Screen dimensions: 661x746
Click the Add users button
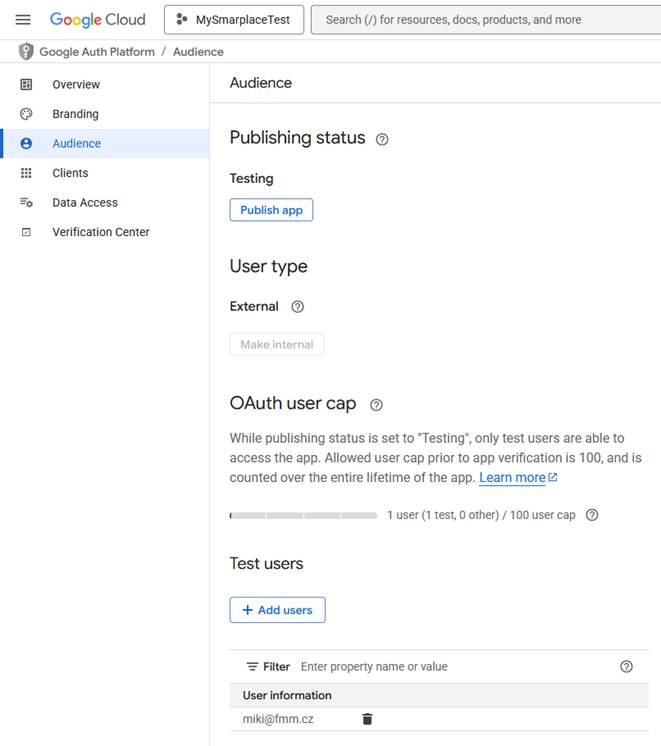point(277,610)
